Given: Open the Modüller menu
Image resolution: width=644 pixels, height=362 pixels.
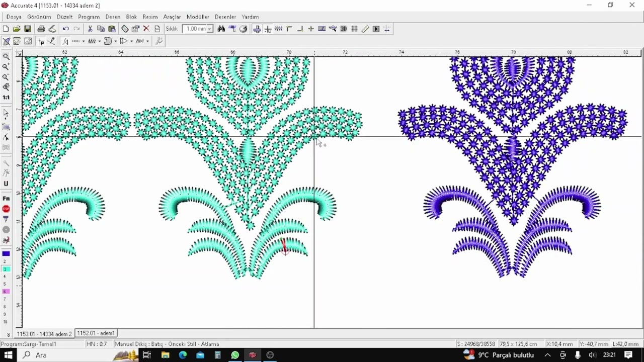Looking at the screenshot, I should coord(198,17).
